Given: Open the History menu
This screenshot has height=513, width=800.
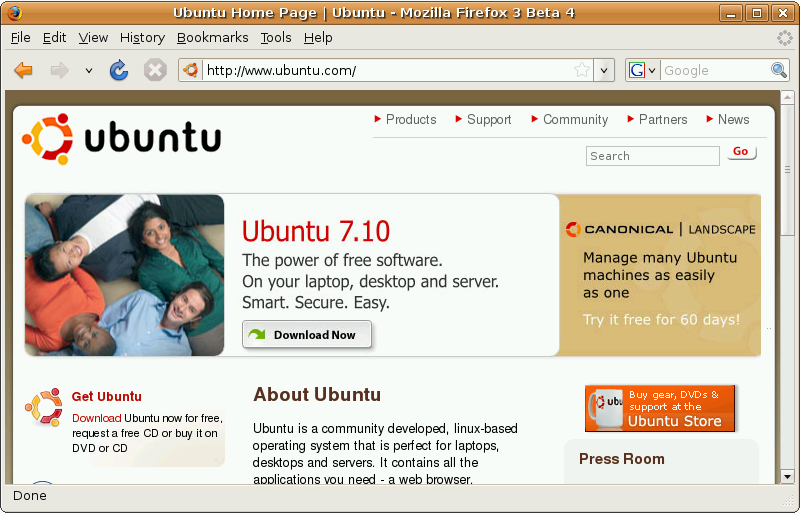Looking at the screenshot, I should 142,38.
